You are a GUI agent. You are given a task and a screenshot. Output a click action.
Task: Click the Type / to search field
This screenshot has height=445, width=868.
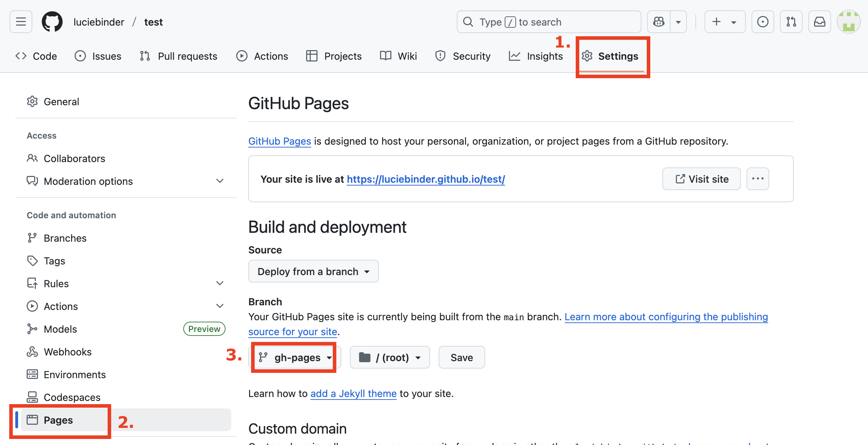(x=549, y=22)
